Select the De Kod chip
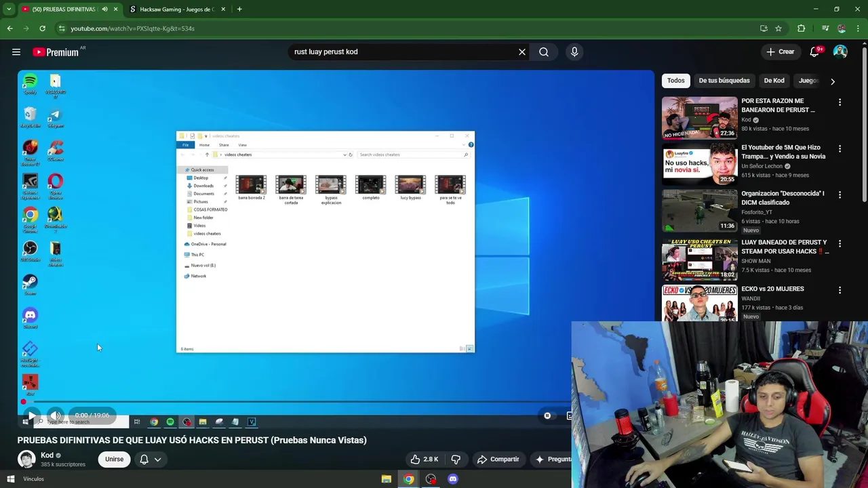The height and width of the screenshot is (488, 868). point(774,80)
